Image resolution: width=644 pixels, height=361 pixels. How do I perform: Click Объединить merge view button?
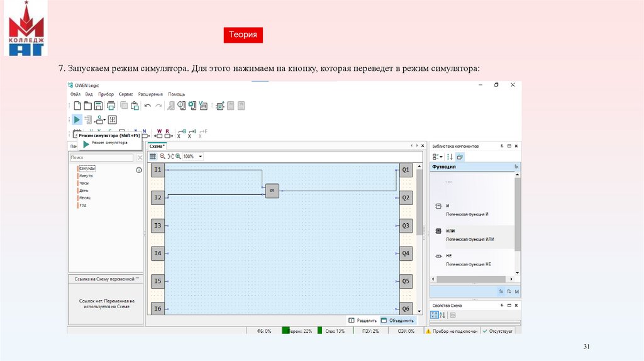[397, 320]
